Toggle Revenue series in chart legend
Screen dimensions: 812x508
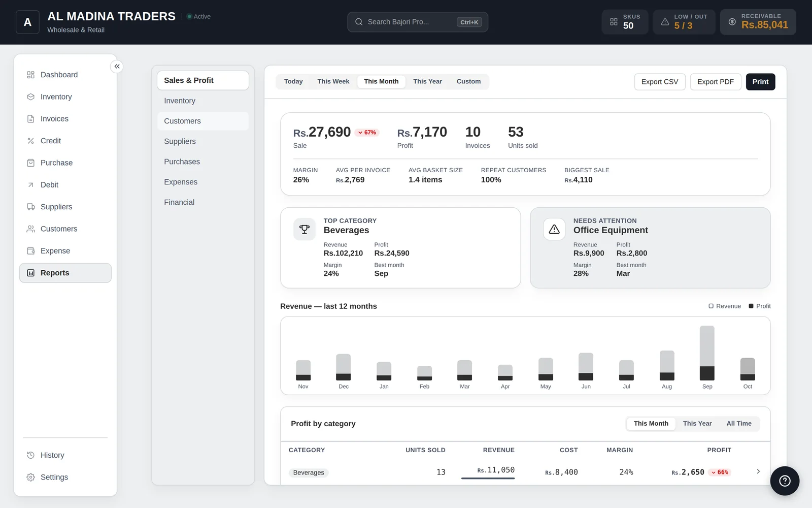click(725, 306)
